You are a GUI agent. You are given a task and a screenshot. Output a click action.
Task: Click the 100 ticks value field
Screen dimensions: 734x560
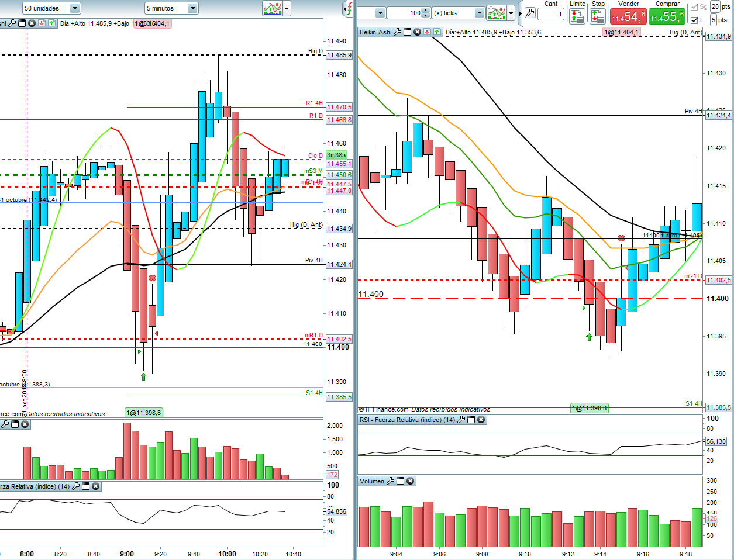pos(405,13)
